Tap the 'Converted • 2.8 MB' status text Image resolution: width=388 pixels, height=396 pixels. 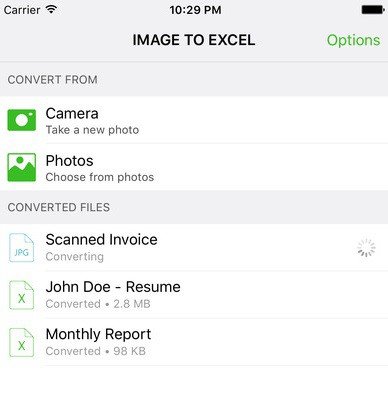[98, 304]
